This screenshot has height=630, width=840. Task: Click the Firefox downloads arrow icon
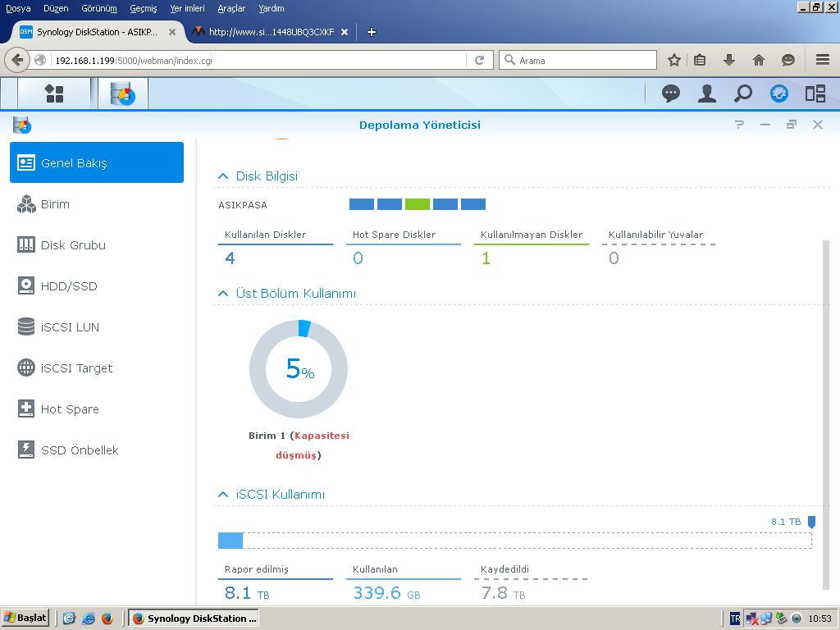(x=728, y=60)
